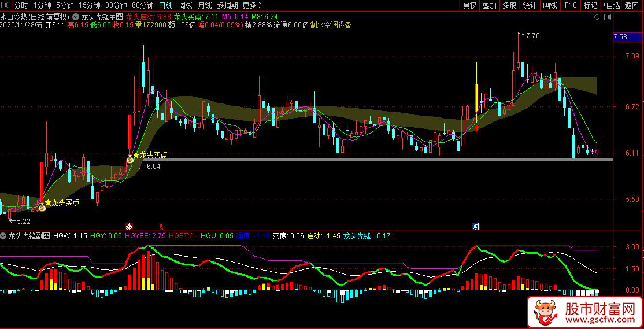This screenshot has width=644, height=329.
Task: Open the 龙头先锋副图 indicator dropdown
Action: click(4, 236)
